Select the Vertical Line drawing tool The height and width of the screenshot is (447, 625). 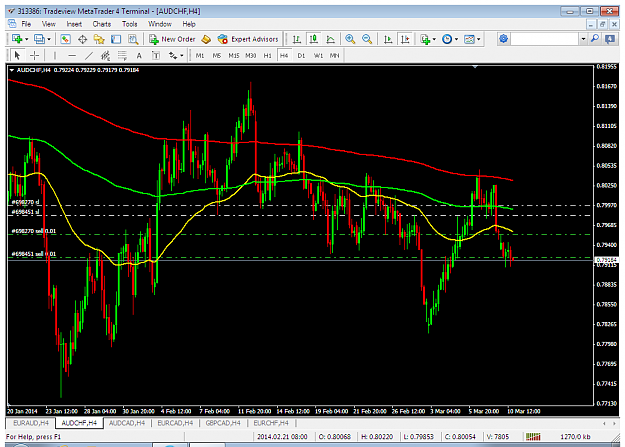[55, 55]
